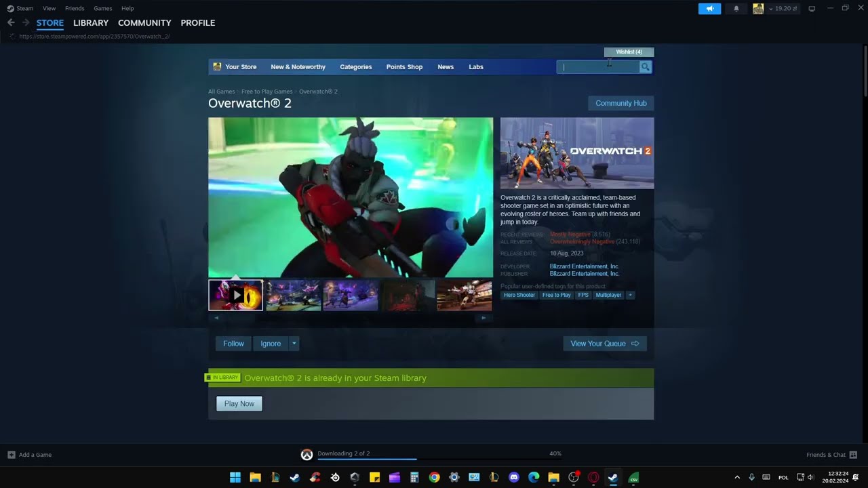Click the Friends & Chat icon
868x488 pixels.
pos(853,455)
